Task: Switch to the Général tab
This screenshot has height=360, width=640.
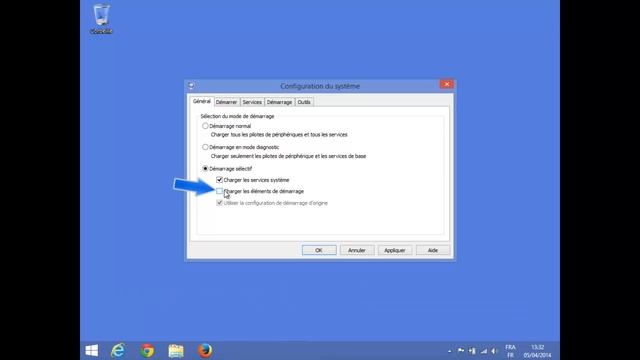Action: click(x=202, y=101)
